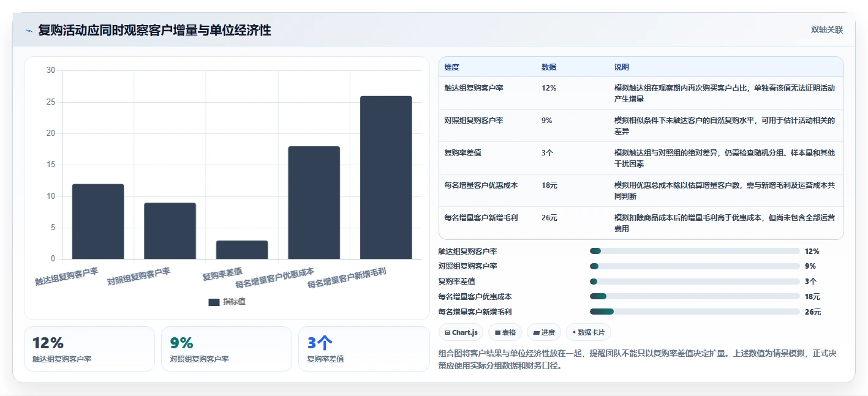This screenshot has width=868, height=396.
Task: Click the 9% data card for 对照组复购客户率
Action: [227, 349]
